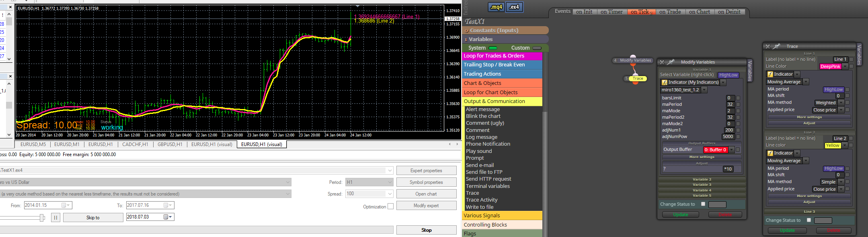Click the Open chart button

426,194
